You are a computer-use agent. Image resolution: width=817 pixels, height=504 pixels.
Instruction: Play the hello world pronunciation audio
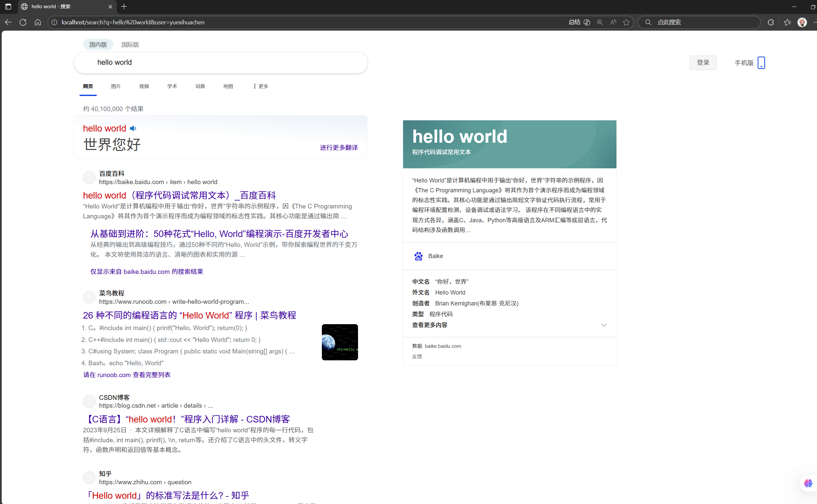(x=133, y=128)
